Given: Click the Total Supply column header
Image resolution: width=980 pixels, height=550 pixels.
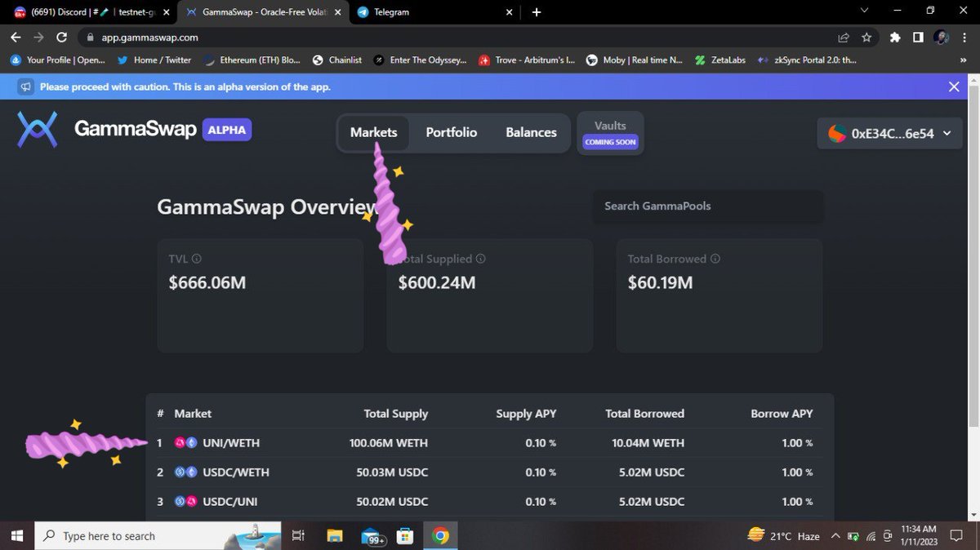Looking at the screenshot, I should tap(395, 414).
